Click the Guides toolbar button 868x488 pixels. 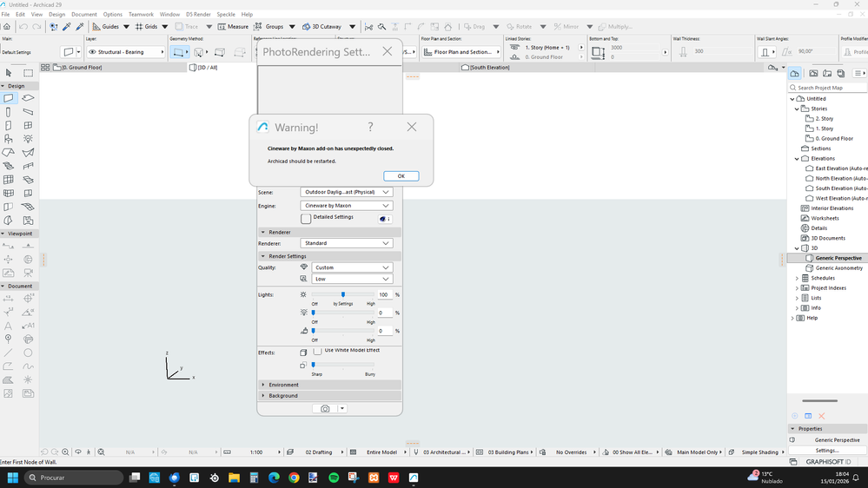tap(106, 27)
